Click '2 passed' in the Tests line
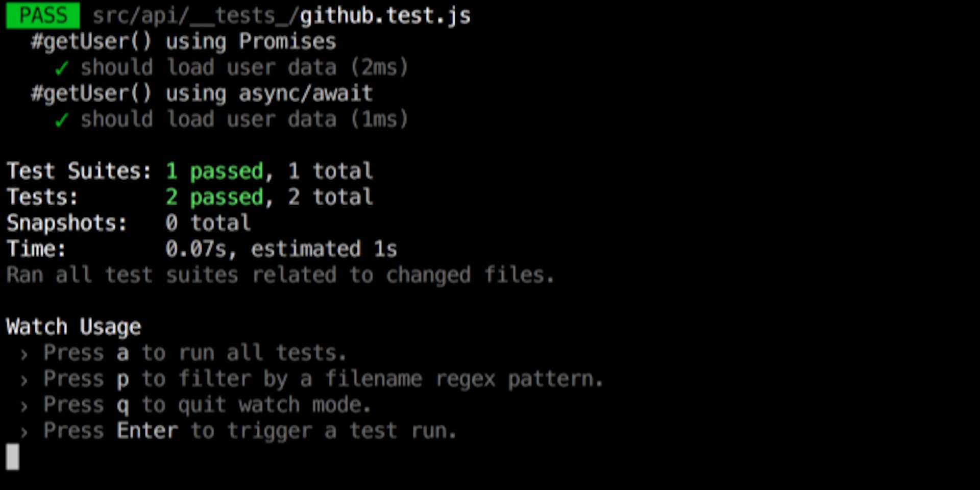The width and height of the screenshot is (980, 490). pos(215,198)
